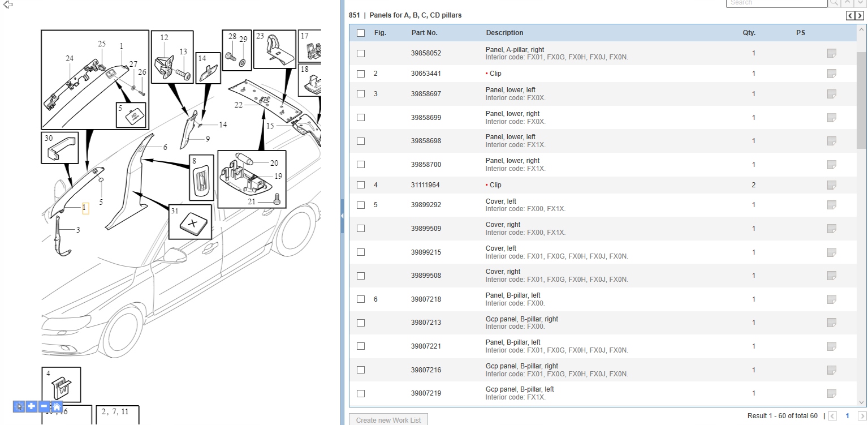The image size is (868, 425).
Task: Sort by the Description column header
Action: [504, 33]
